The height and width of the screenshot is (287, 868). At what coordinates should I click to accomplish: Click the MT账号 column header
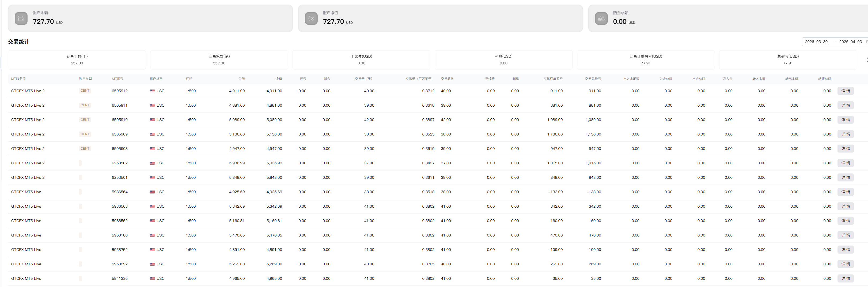coord(117,79)
